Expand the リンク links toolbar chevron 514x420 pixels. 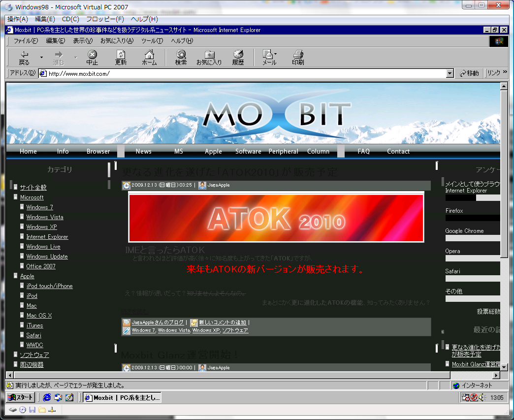[505, 72]
